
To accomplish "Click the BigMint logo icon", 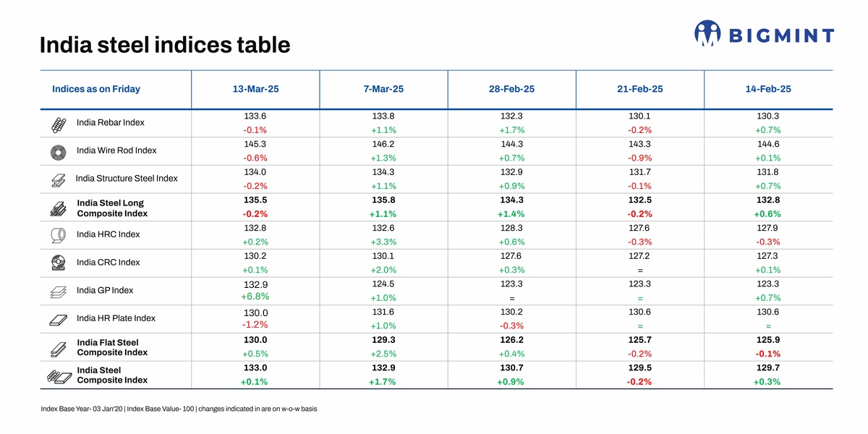I will (707, 33).
